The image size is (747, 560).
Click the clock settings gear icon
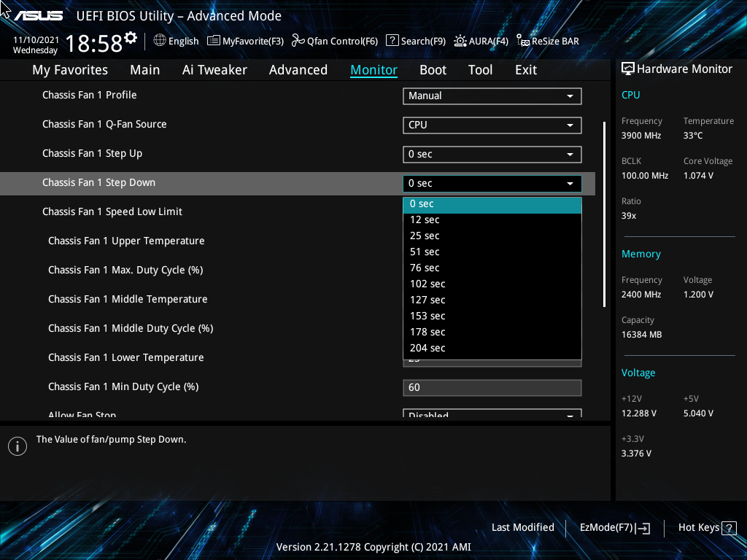pos(131,38)
